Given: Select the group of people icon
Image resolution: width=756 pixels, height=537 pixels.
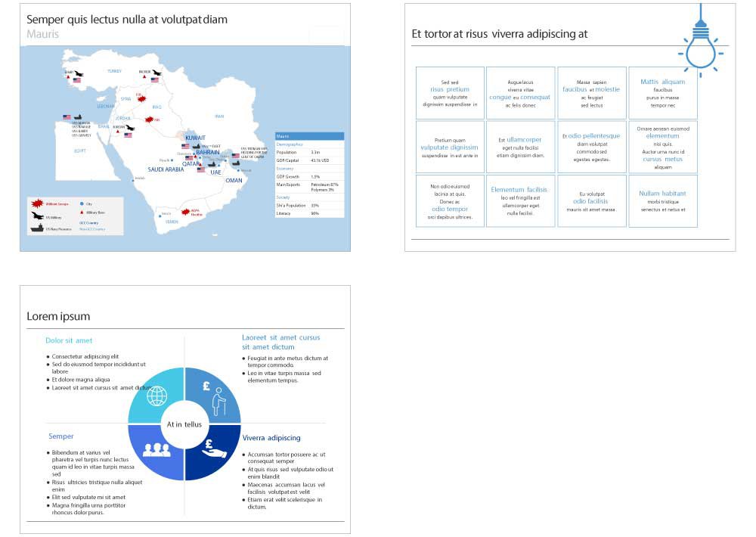Looking at the screenshot, I should coord(156,450).
